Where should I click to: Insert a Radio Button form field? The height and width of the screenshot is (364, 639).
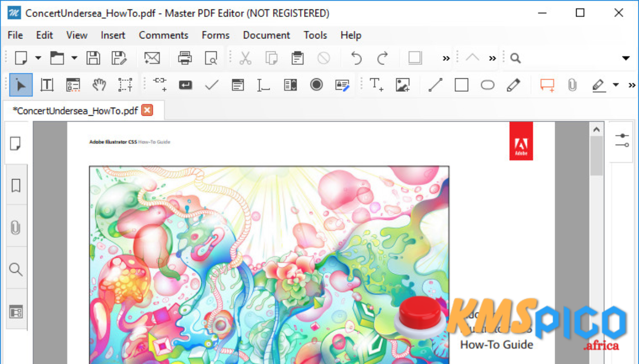(x=317, y=85)
